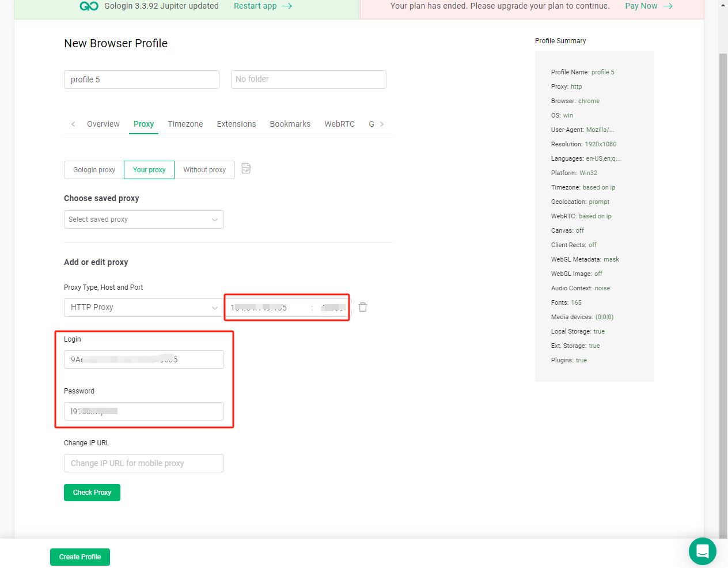Click the Audio Context: noise line

(x=581, y=288)
